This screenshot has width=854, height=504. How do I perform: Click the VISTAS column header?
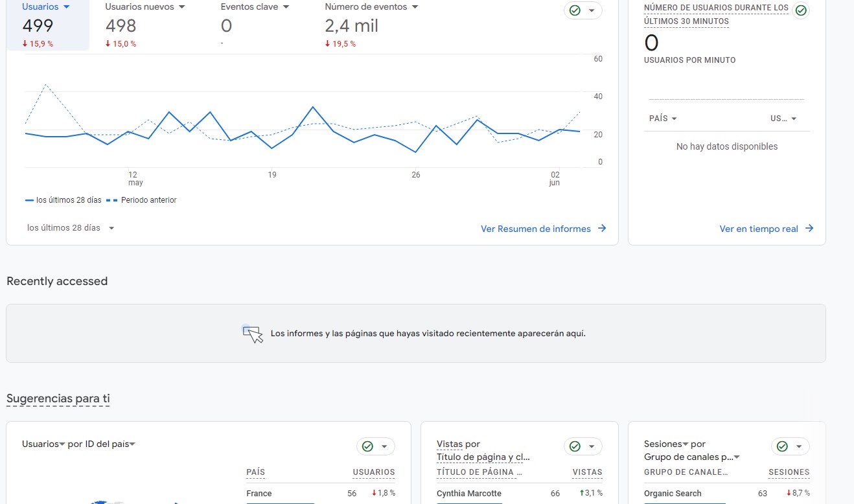tap(588, 472)
